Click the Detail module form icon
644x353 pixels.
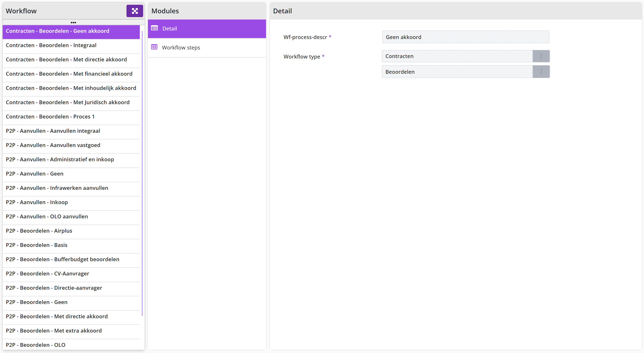(x=155, y=28)
